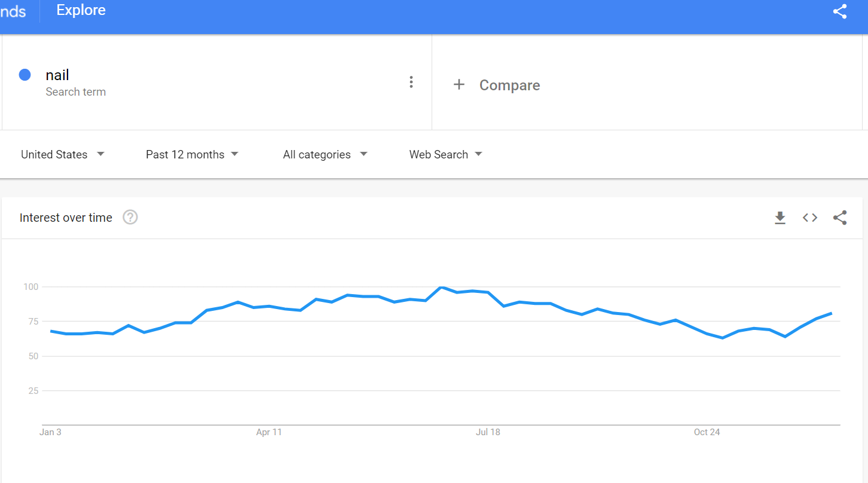Click the nail search term field
Image resolution: width=868 pixels, height=483 pixels.
57,75
